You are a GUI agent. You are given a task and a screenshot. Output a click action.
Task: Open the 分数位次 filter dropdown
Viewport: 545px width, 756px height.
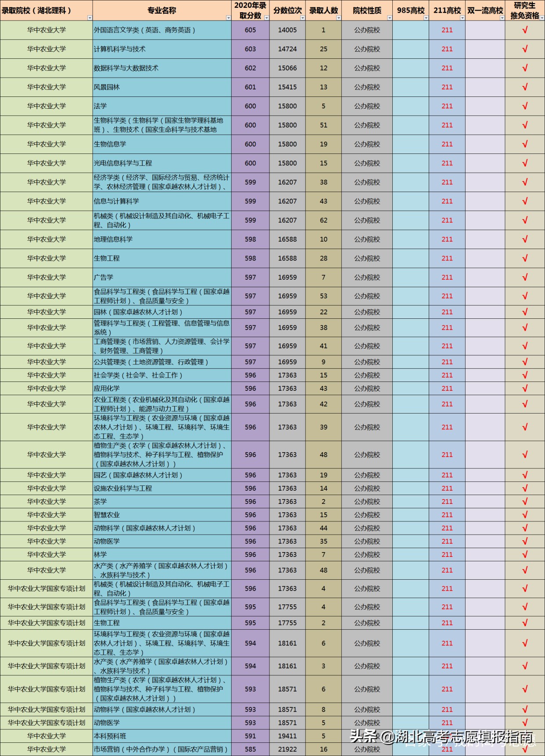click(303, 18)
